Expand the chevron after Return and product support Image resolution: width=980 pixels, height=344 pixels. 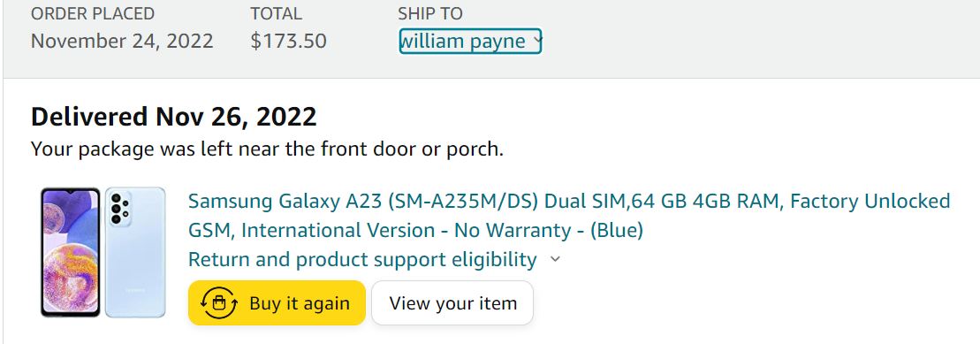tap(555, 260)
